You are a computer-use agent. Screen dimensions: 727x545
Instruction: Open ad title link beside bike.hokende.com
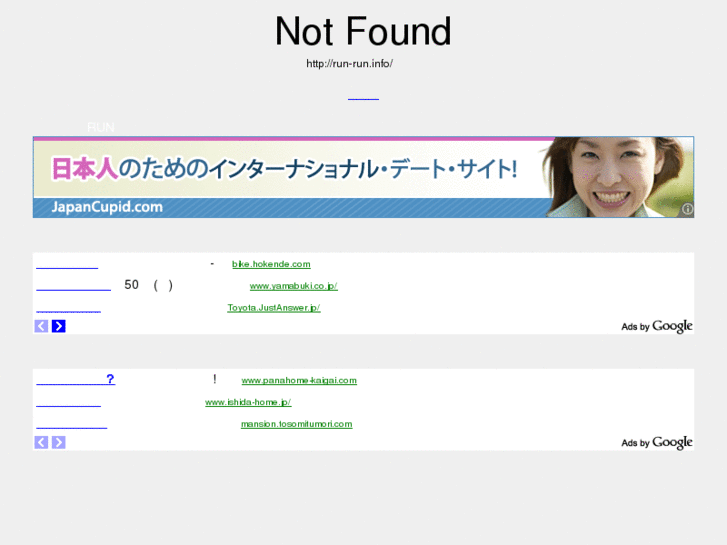tap(67, 265)
